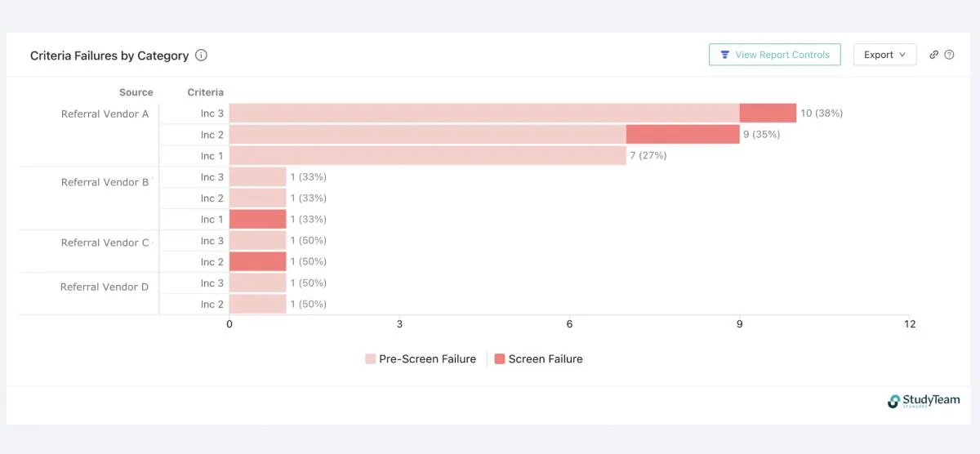Click the filter icon in View Report Controls
Screen dimensions: 980x454
pyautogui.click(x=724, y=55)
